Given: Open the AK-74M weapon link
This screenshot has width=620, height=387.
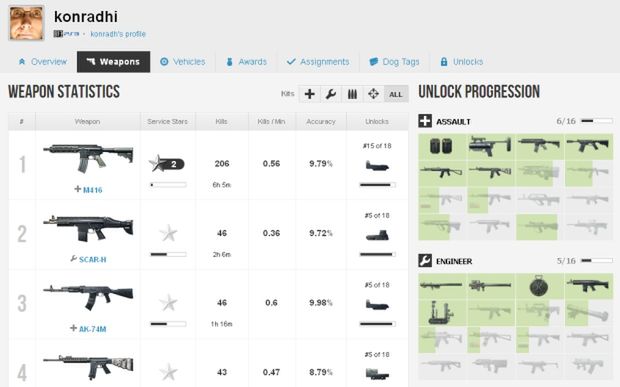Looking at the screenshot, I should pos(93,329).
